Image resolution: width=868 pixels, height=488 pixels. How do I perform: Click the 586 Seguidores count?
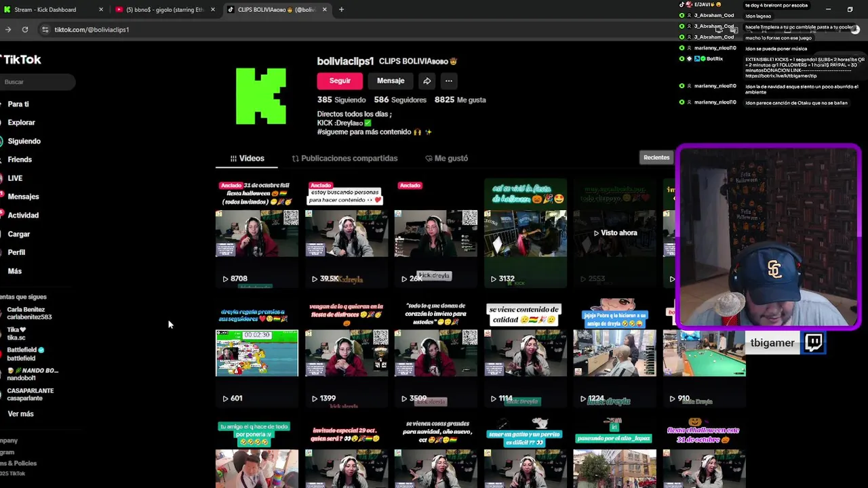pos(400,100)
